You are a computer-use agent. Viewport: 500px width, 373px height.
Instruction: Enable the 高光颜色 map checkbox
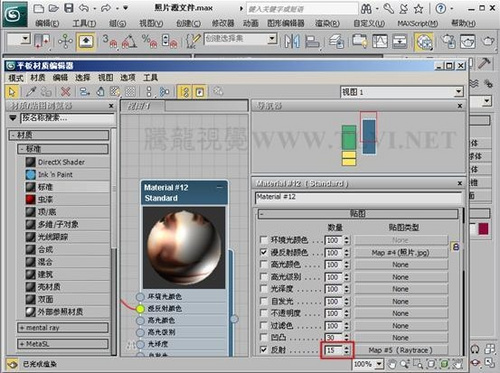coord(264,265)
